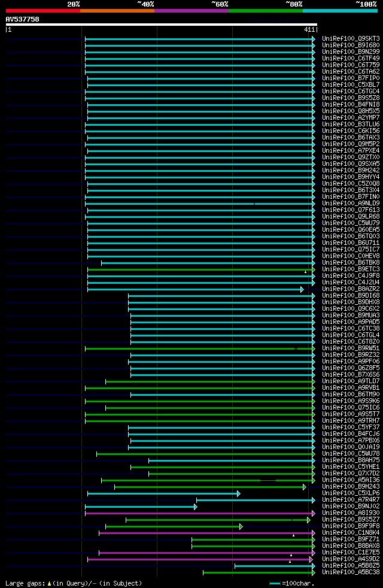Click the arrowhead ending the B9H243 alignment

(304, 487)
